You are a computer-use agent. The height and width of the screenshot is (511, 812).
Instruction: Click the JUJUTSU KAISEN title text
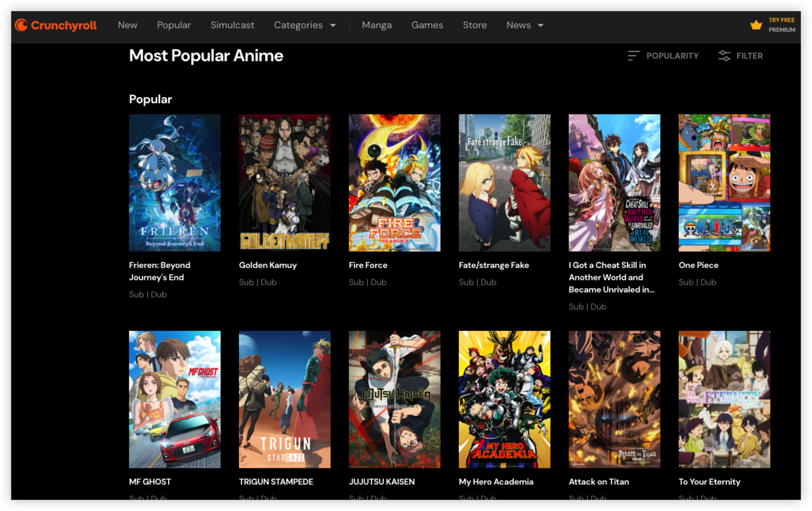point(382,482)
